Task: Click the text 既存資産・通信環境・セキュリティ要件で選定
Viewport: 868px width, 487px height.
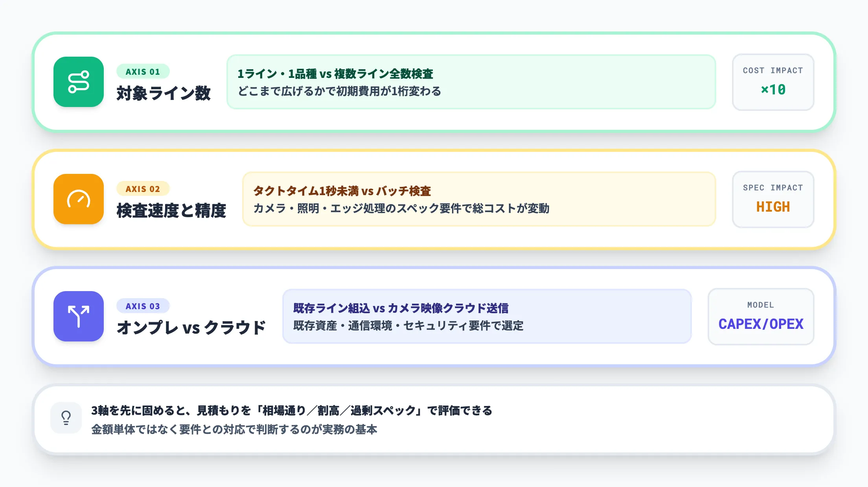Action: [408, 326]
